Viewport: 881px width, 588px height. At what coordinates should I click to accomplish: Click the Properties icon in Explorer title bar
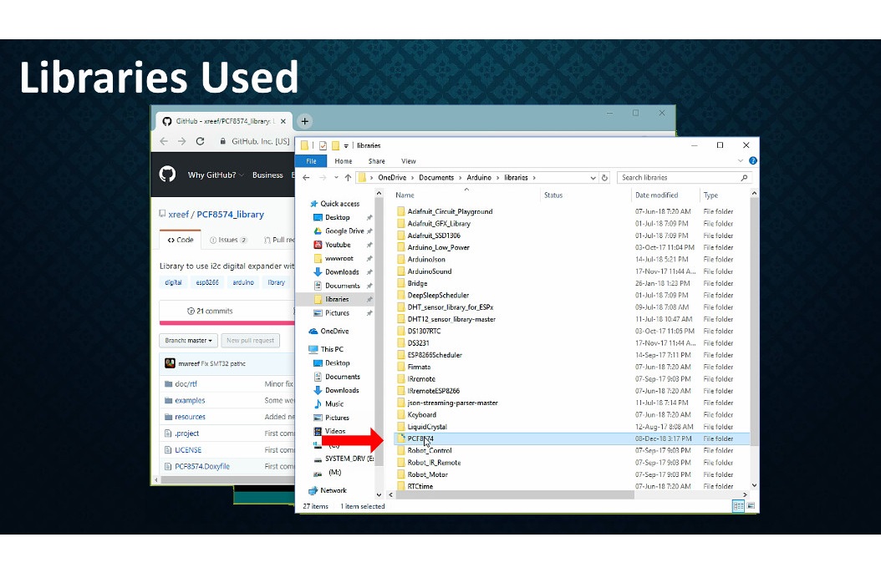323,145
